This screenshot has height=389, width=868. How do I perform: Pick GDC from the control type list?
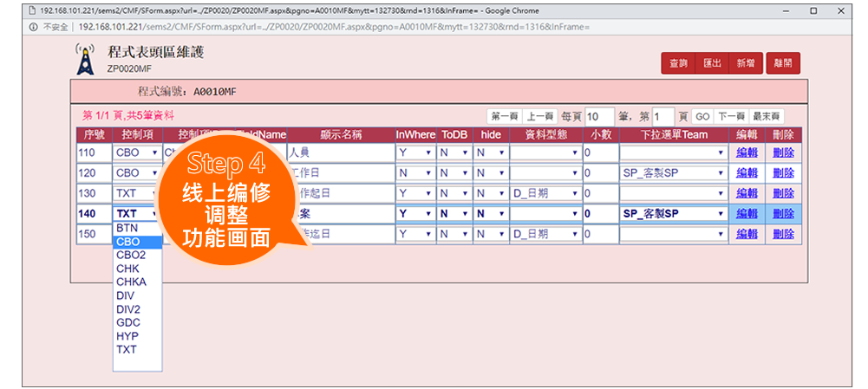point(137,322)
